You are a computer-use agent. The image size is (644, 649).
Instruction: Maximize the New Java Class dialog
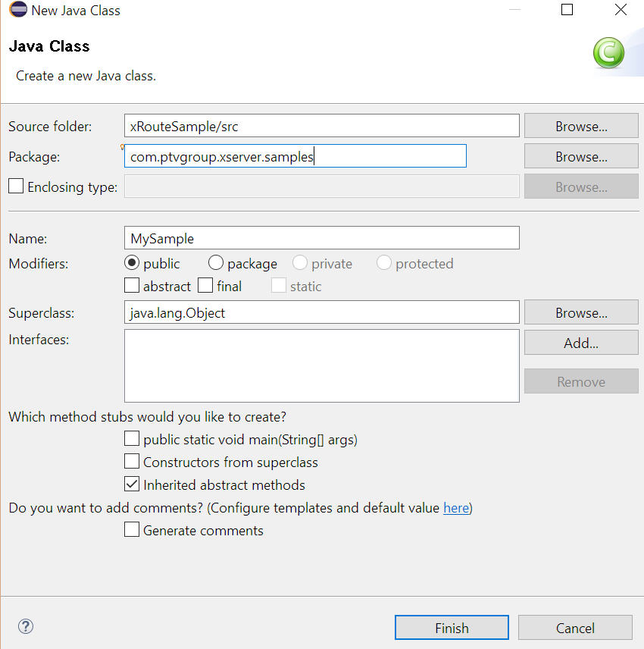tap(567, 11)
